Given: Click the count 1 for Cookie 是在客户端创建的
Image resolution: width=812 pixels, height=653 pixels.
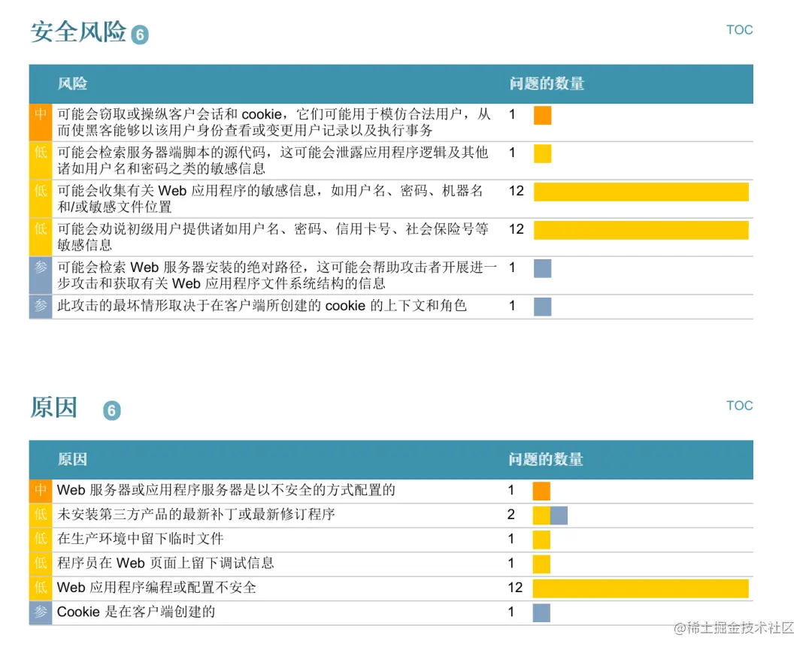Looking at the screenshot, I should tap(511, 612).
